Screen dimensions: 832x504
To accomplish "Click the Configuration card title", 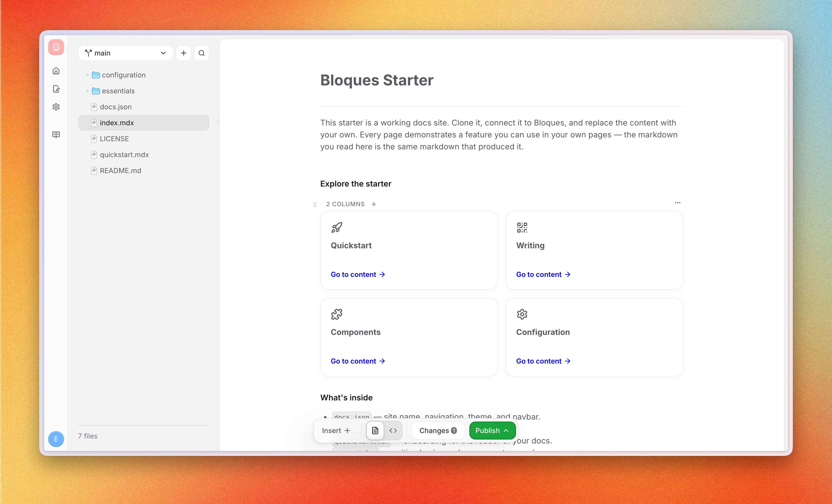I will (543, 332).
